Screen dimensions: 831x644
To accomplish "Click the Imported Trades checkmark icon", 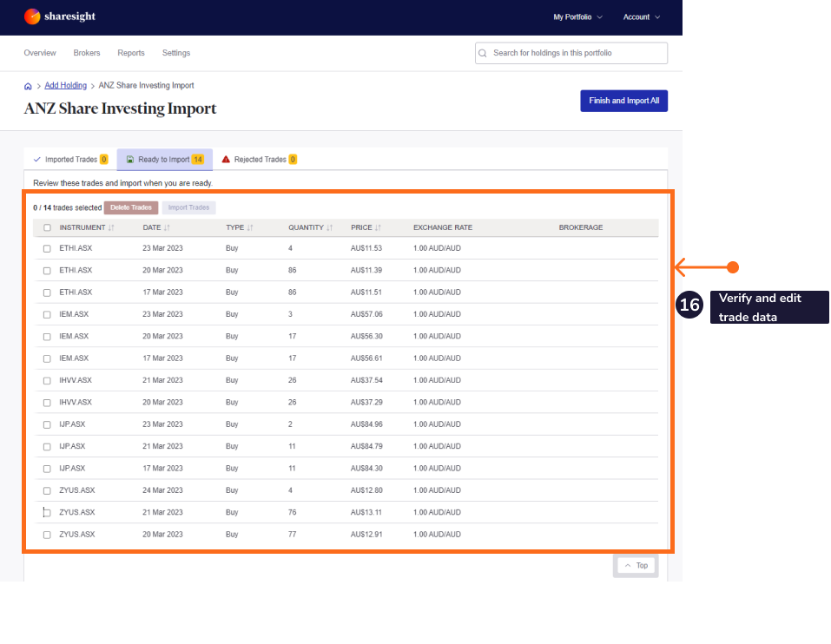I will click(x=37, y=160).
